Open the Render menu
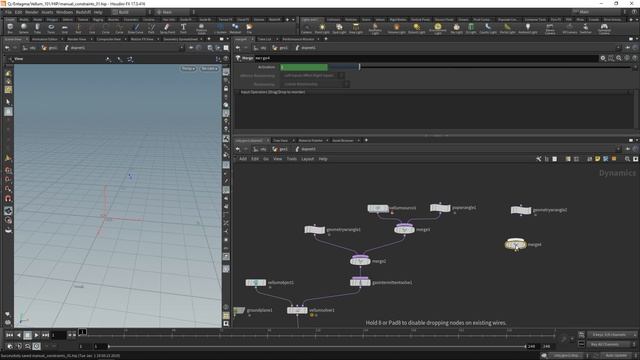This screenshot has width=640, height=360. pos(31,12)
